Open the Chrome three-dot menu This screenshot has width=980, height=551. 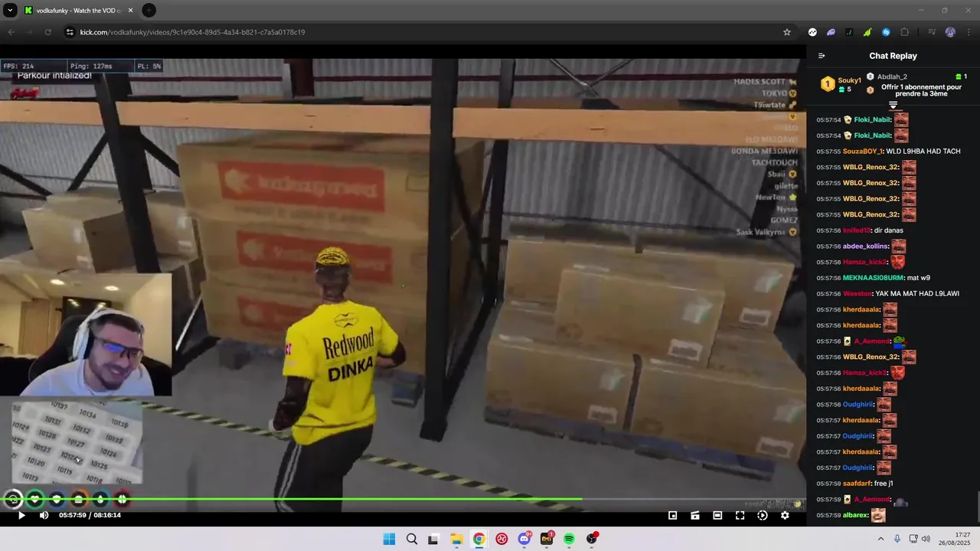coord(968,32)
